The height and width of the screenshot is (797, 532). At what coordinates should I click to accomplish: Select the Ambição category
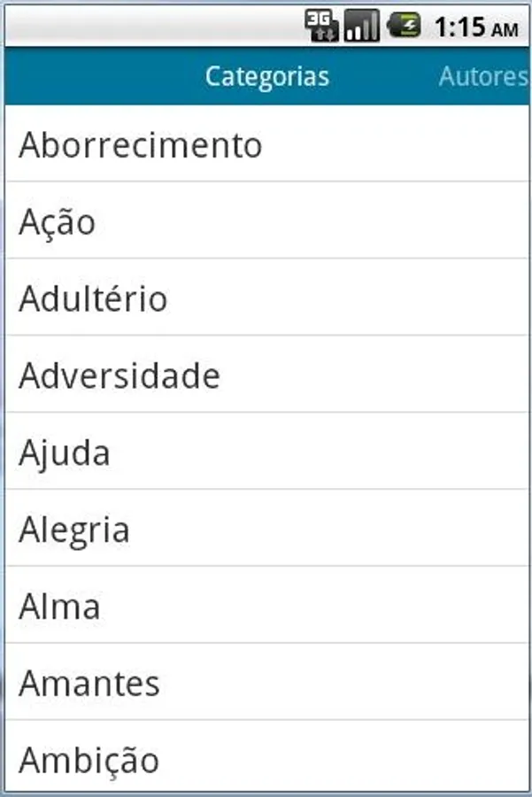tap(266, 757)
